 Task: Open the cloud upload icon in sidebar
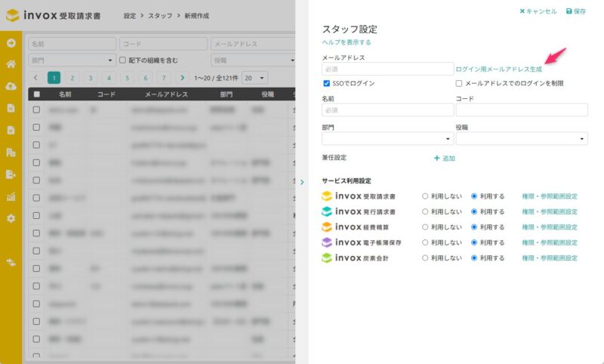pyautogui.click(x=11, y=86)
